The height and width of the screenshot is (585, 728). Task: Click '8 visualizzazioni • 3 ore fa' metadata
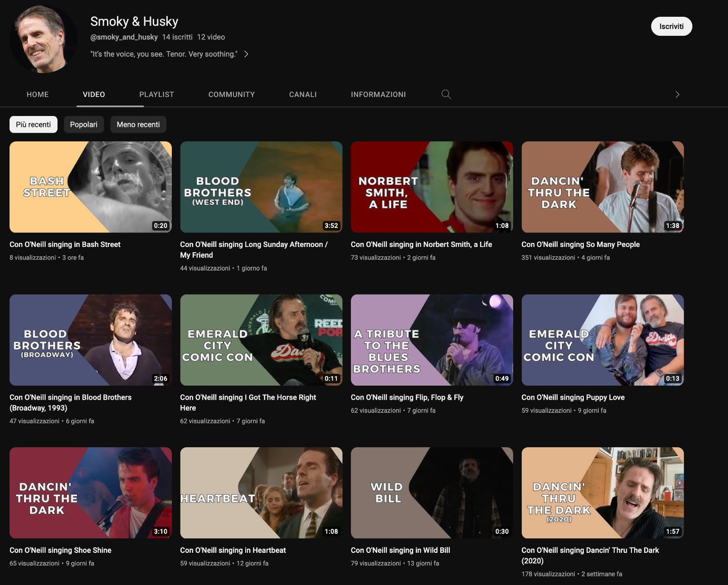coord(47,257)
